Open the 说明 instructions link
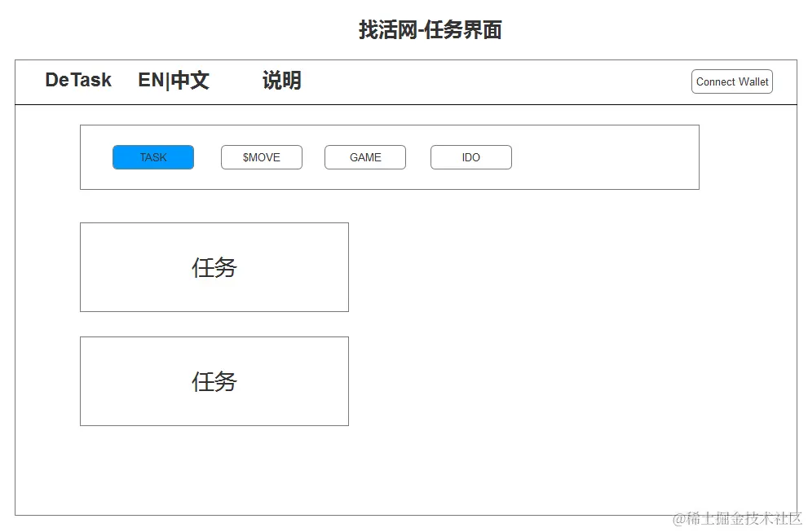Screen dimensions: 808x532 coord(282,81)
